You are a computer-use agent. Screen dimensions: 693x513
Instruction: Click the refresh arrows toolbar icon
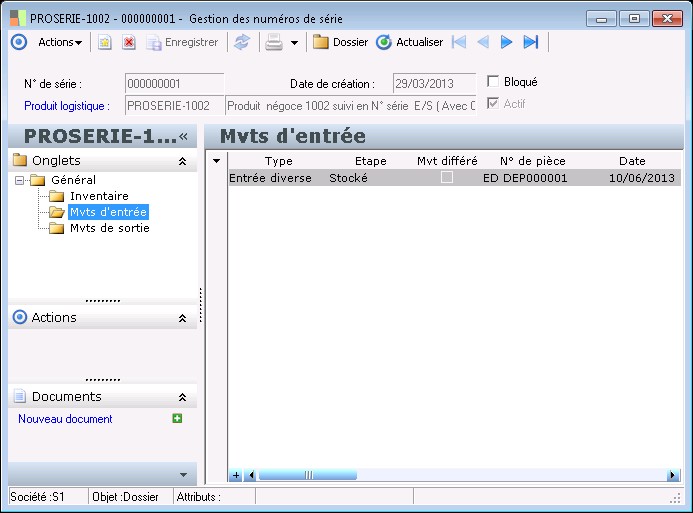coord(241,42)
